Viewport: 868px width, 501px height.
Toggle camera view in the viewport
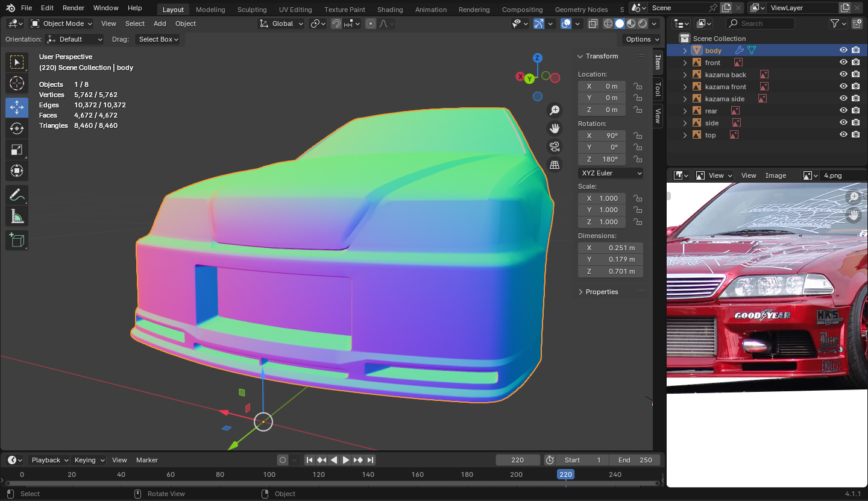(554, 147)
